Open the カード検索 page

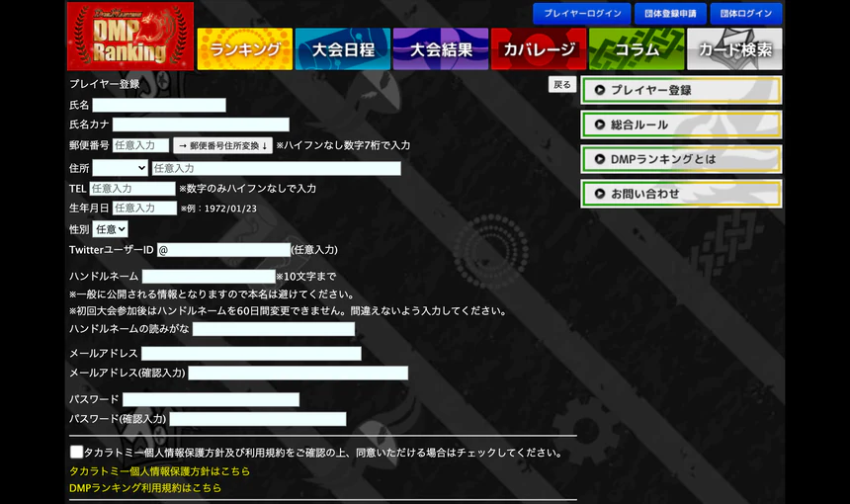(x=734, y=48)
